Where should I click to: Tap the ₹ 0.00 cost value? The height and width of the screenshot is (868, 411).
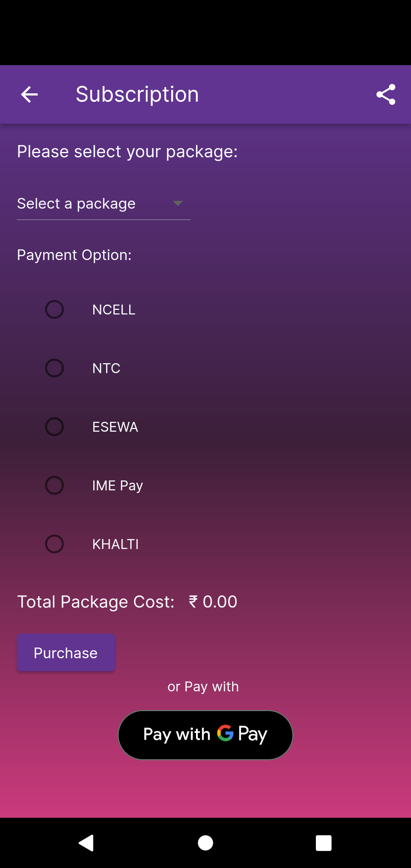(213, 602)
